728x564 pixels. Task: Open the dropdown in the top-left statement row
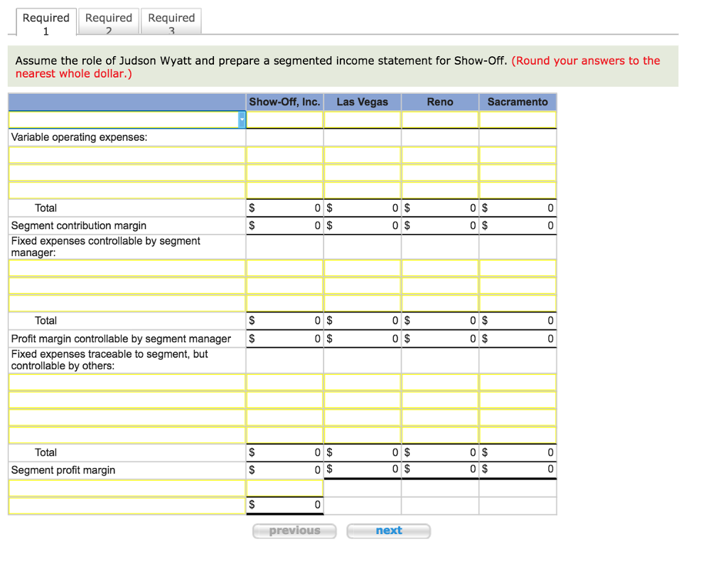(x=242, y=119)
